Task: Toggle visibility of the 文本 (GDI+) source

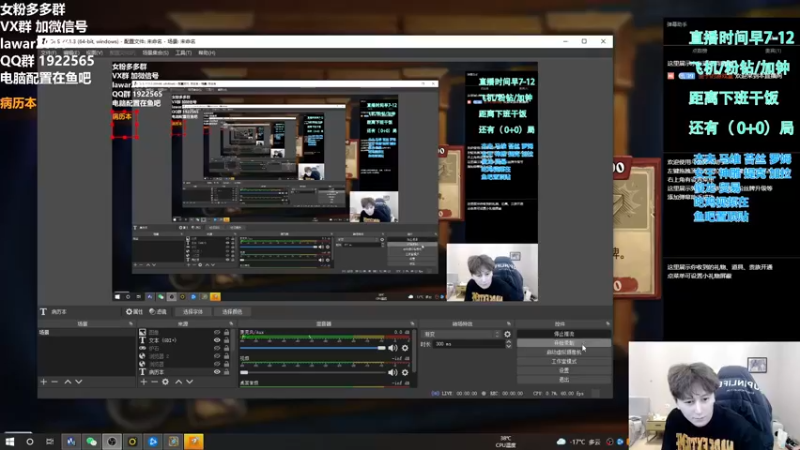Action: (217, 340)
